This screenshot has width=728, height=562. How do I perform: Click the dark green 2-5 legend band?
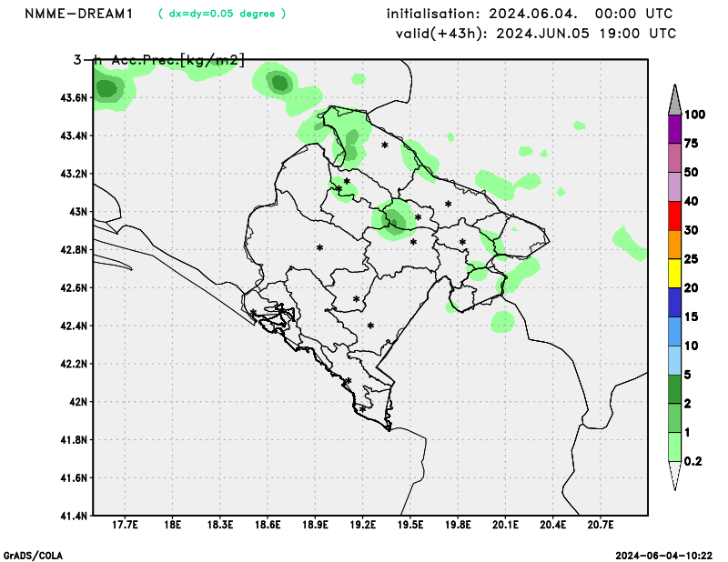(x=674, y=389)
